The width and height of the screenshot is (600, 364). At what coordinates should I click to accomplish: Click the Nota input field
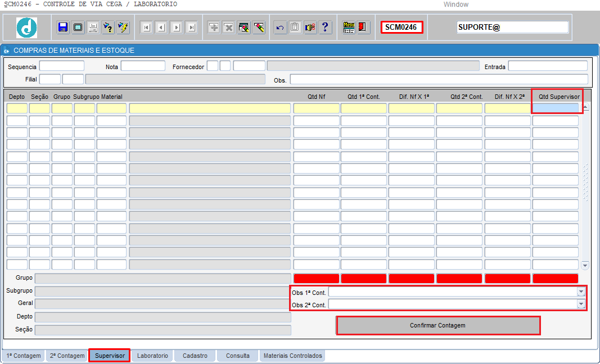tap(143, 66)
